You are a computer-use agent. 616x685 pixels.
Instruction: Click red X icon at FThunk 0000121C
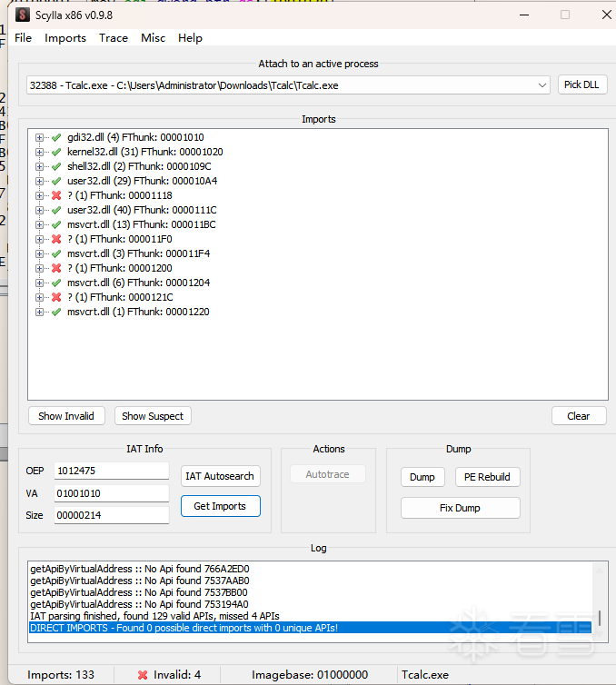point(56,297)
